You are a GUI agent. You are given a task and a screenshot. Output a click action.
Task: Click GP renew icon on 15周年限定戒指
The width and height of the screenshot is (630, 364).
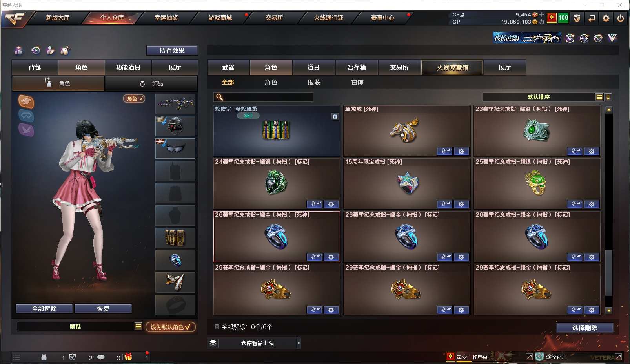point(445,204)
